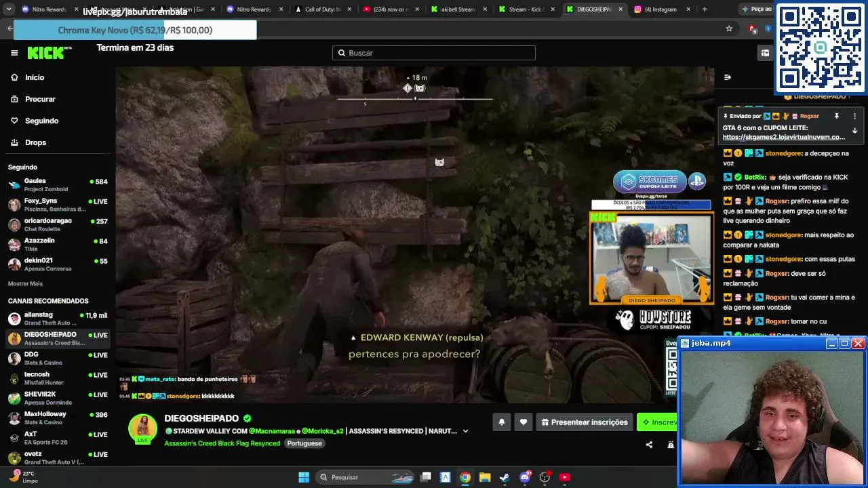Switch to Call of Duty browser tab

(322, 9)
